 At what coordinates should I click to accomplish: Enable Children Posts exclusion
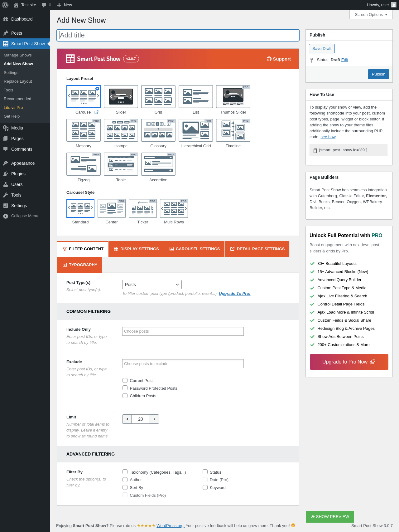coord(125,396)
